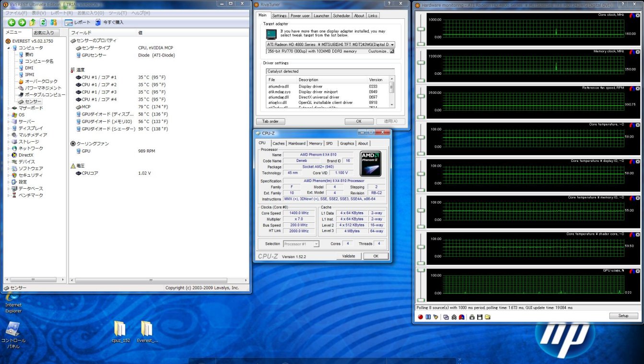The width and height of the screenshot is (644, 364).
Task: Click the Setup button in Hardware monitoring
Action: (623, 316)
